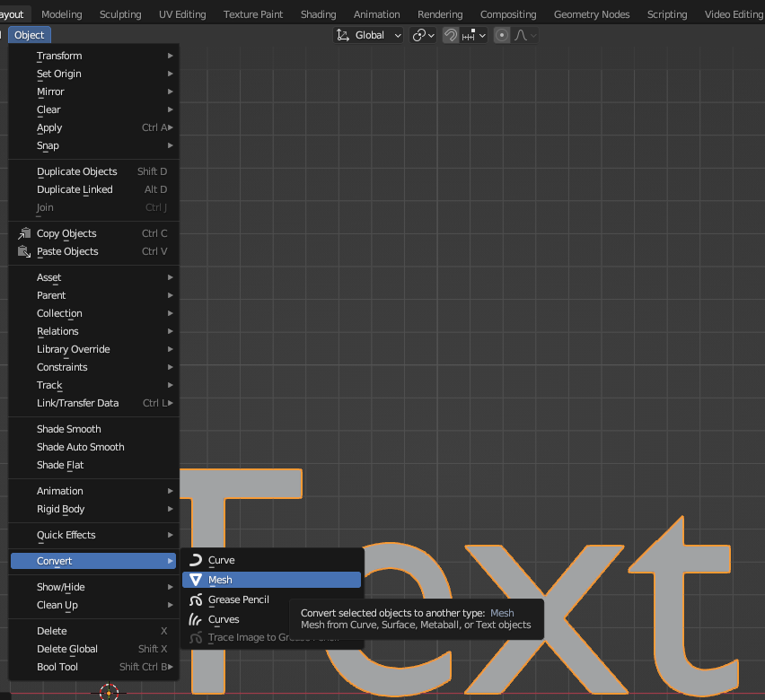Expand the Show/Hide submenu
Screen dimensions: 765x700
point(93,587)
